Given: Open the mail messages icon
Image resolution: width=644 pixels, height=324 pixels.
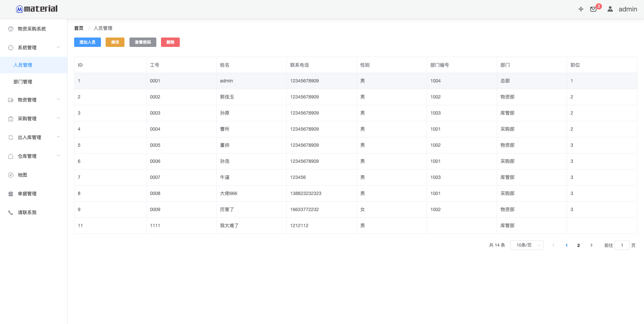Looking at the screenshot, I should (x=593, y=9).
